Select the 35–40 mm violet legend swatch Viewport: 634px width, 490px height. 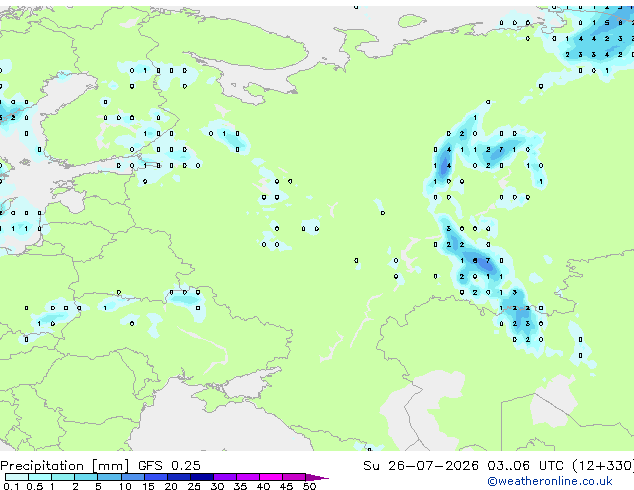pyautogui.click(x=247, y=477)
